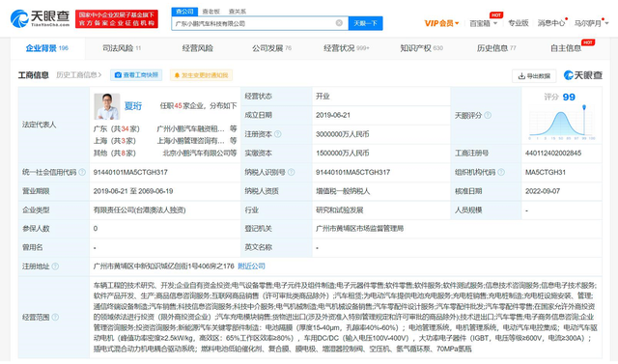Viewport: 618px width, 364px height.
Task: Focus the company search input field
Action: pyautogui.click(x=260, y=23)
